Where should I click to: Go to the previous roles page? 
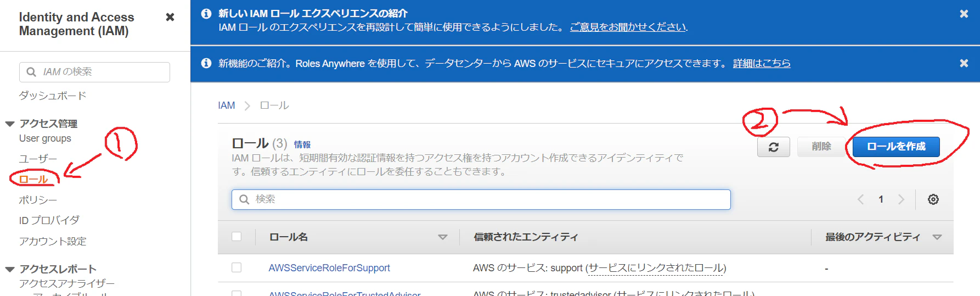click(860, 199)
